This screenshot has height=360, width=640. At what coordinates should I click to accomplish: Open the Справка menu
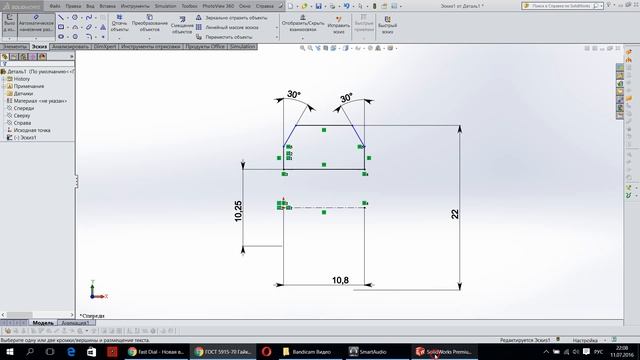(x=264, y=6)
